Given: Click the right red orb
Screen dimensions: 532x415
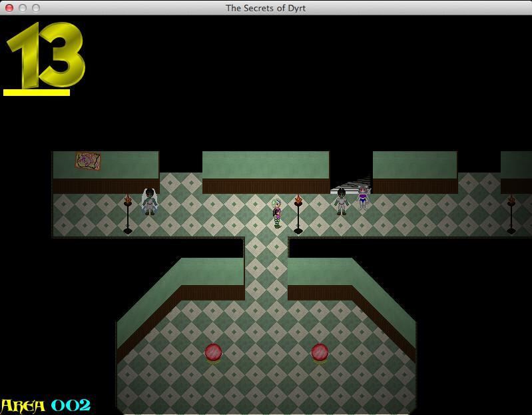Looking at the screenshot, I should (320, 353).
